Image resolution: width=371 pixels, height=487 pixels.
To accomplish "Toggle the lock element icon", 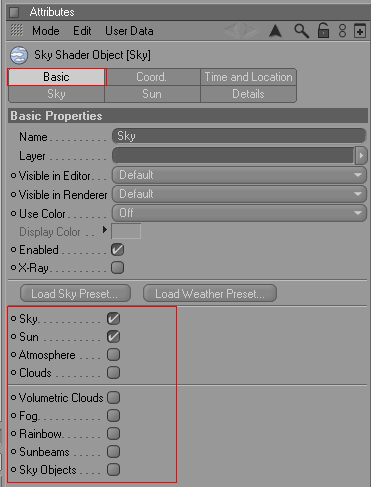I will (323, 30).
